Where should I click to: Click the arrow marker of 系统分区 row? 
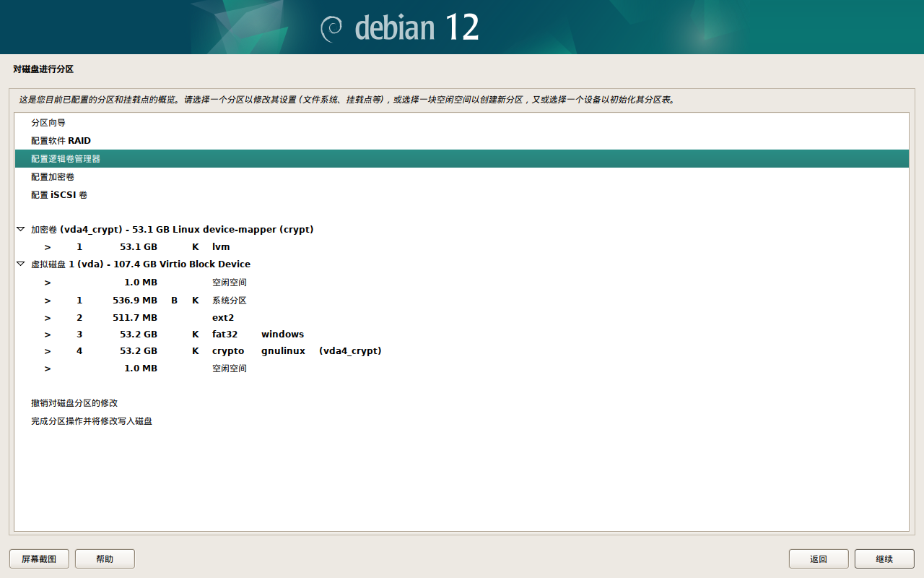tap(47, 301)
